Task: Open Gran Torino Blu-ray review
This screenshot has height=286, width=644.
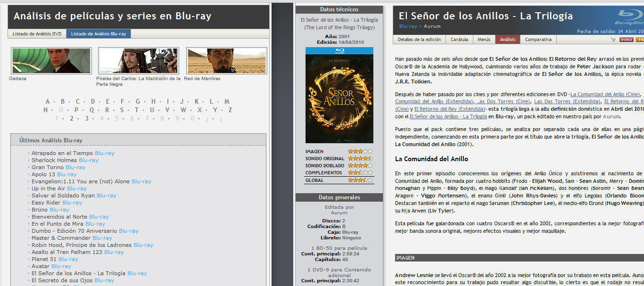Action: click(x=58, y=167)
